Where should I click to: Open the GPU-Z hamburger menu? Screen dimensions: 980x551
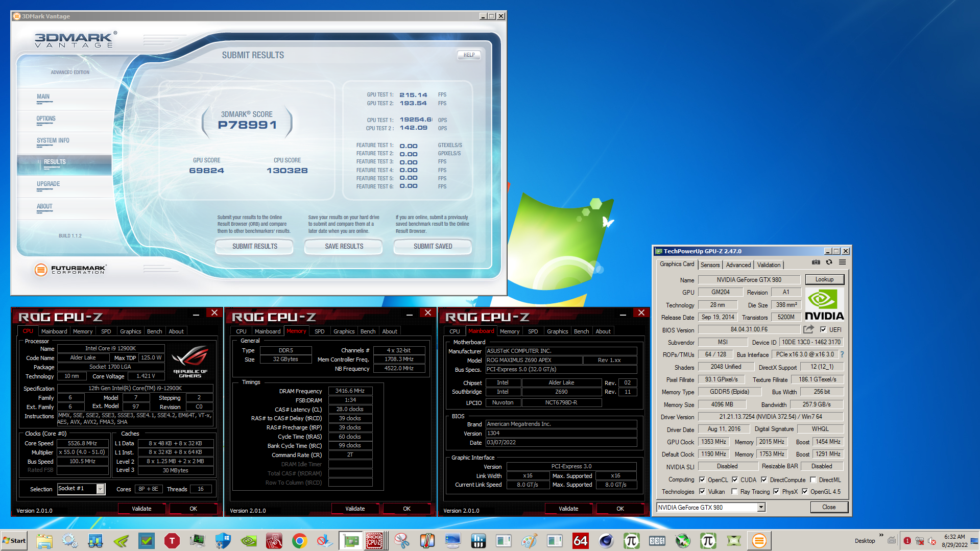[842, 262]
